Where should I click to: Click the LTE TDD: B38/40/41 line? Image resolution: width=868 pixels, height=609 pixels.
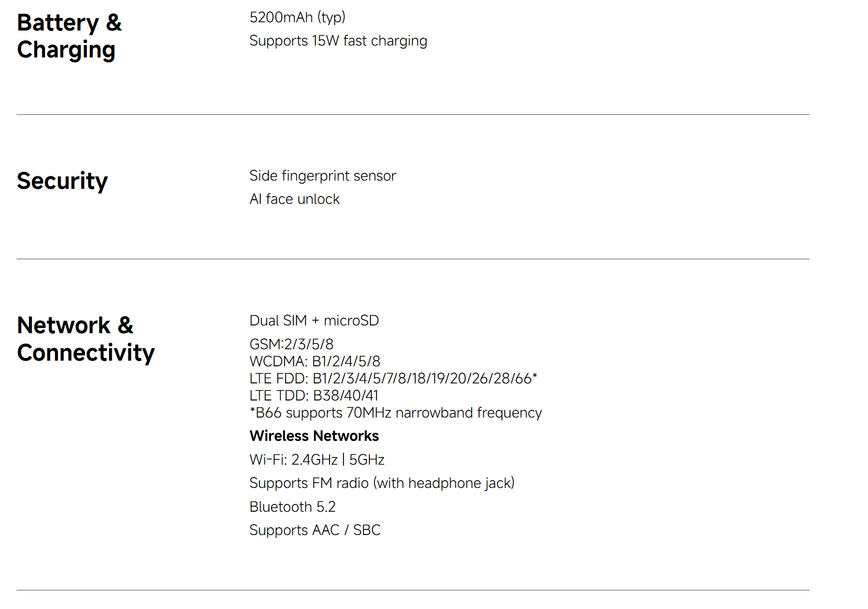coord(313,395)
